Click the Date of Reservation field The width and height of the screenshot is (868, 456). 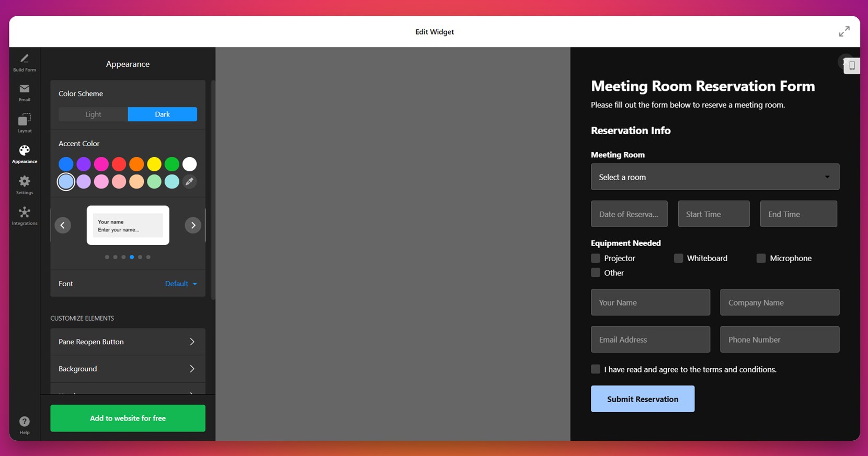(x=629, y=214)
